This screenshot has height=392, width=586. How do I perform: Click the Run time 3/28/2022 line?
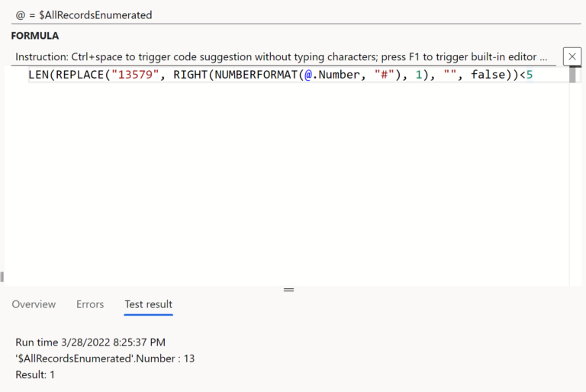click(x=91, y=342)
